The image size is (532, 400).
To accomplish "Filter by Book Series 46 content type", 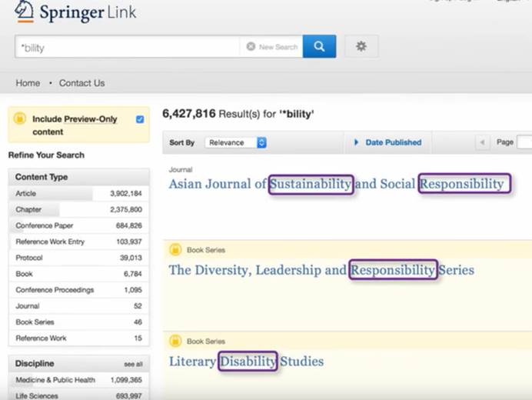I will pos(78,322).
